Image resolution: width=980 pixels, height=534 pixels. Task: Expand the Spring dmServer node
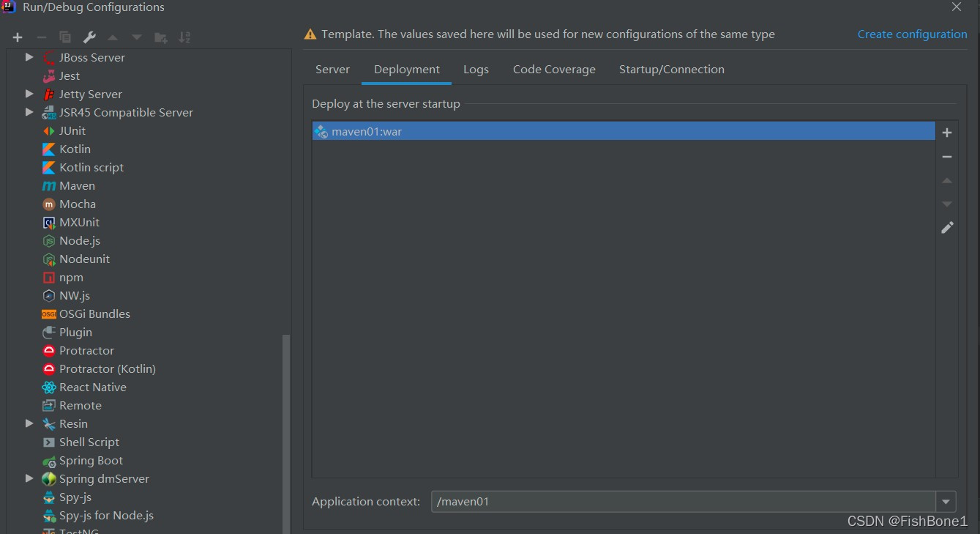click(x=29, y=478)
